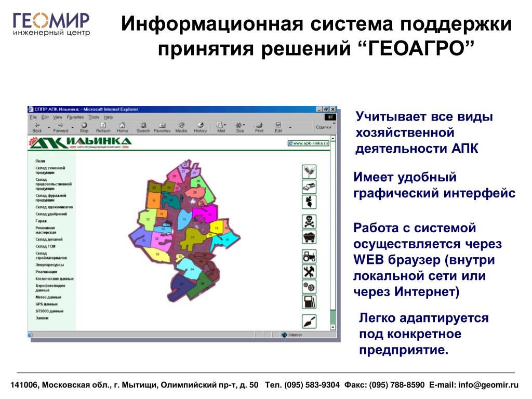Select the bread food products icon
The image size is (532, 399).
tap(309, 187)
